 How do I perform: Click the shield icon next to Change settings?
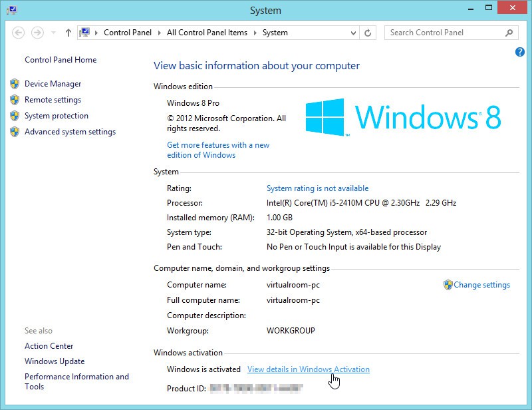point(448,285)
